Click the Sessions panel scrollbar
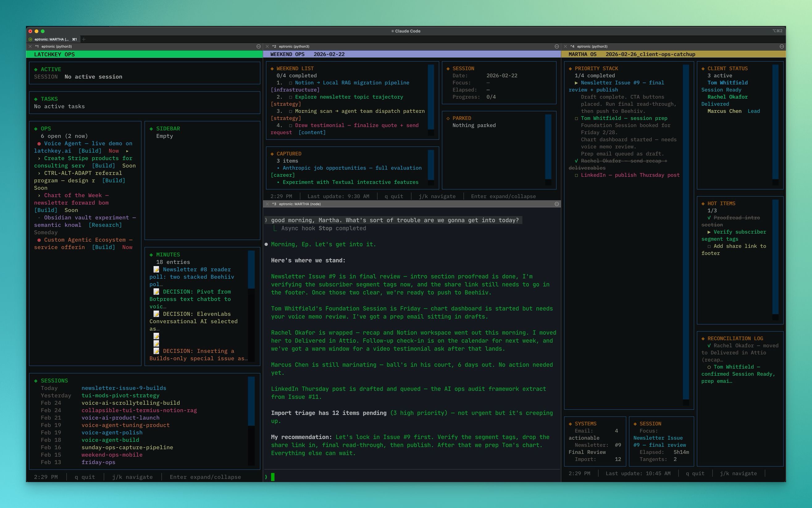 point(251,401)
